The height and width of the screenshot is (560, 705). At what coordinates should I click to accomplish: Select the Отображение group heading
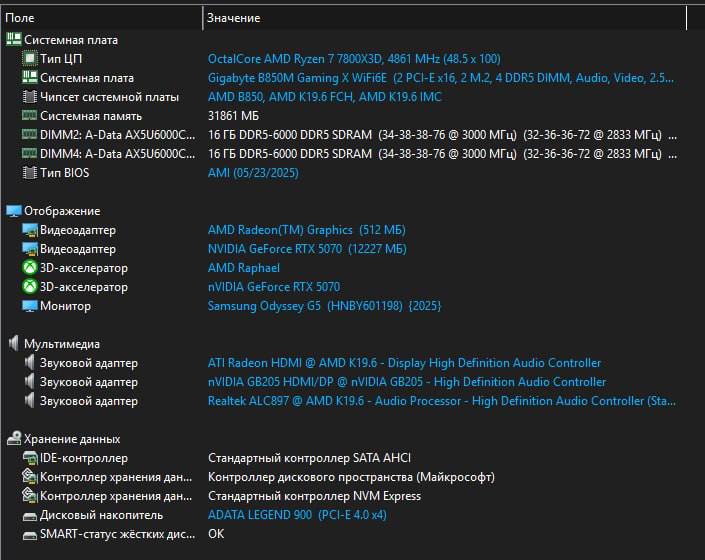pos(62,211)
